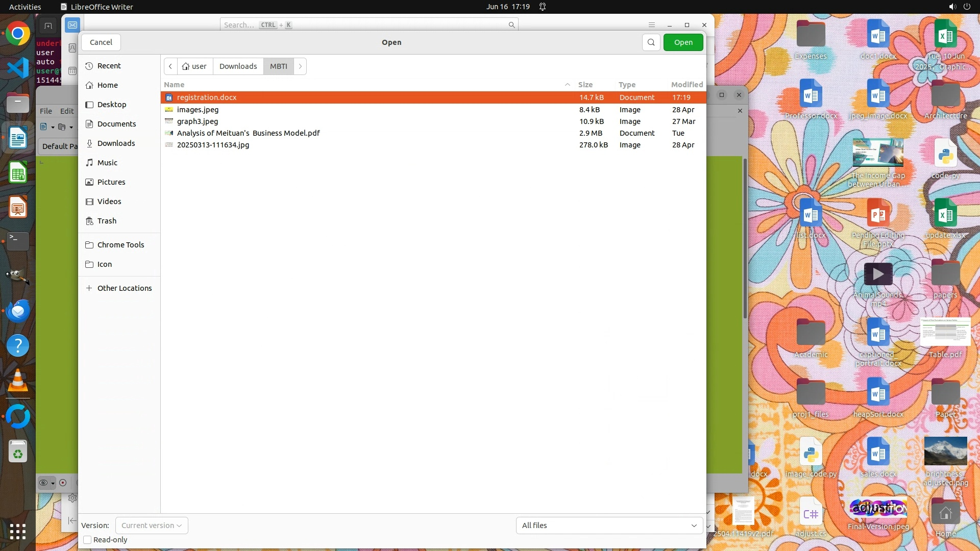Expand the Version dropdown

pyautogui.click(x=152, y=525)
